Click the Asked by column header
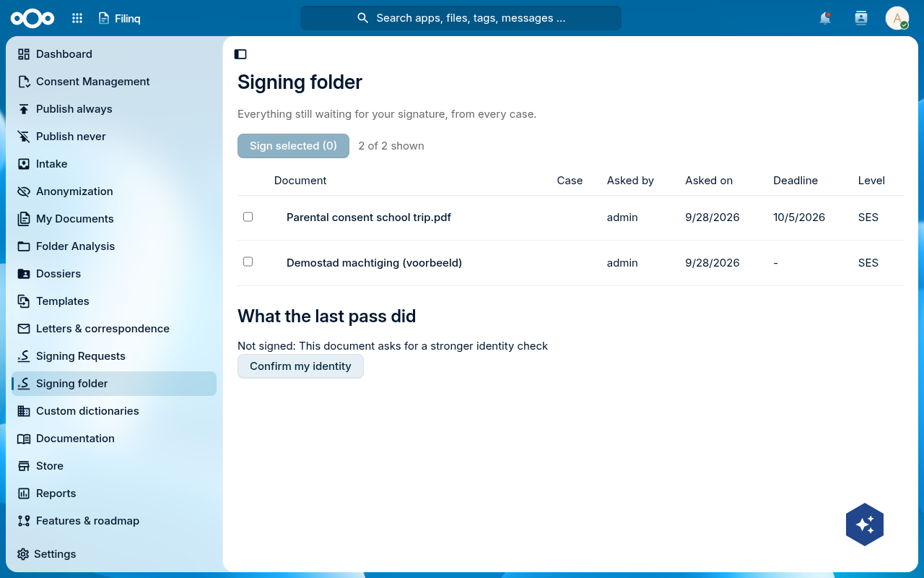The height and width of the screenshot is (578, 924). 630,181
